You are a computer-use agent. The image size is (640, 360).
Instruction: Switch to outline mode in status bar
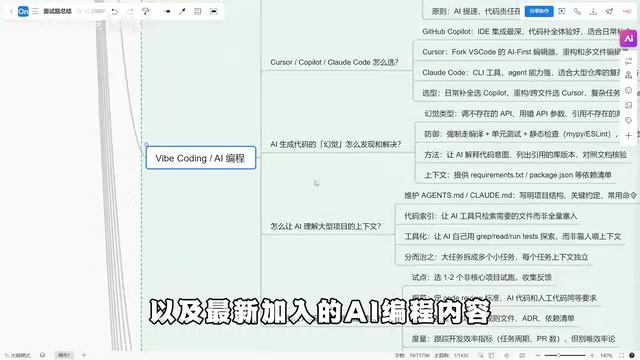pyautogui.click(x=18, y=355)
